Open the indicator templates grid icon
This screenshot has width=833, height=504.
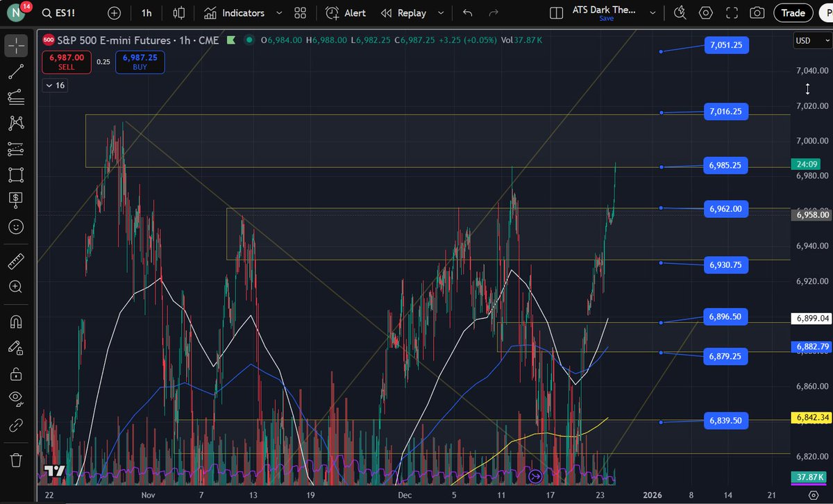coord(300,13)
